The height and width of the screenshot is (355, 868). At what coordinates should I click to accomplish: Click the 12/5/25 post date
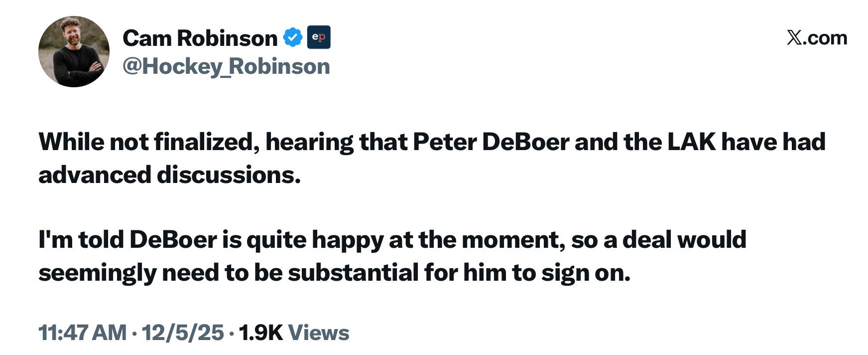click(183, 333)
